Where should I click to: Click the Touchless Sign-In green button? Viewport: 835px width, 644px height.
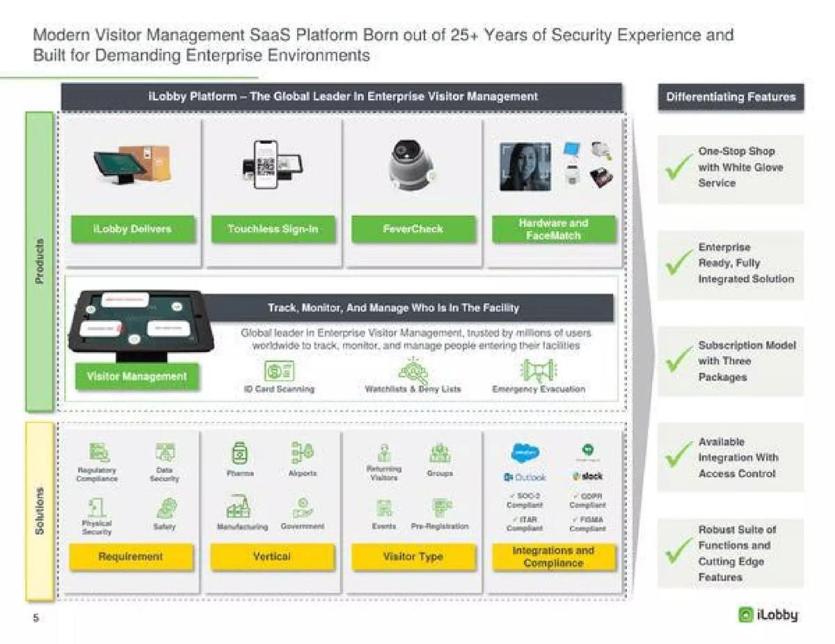pos(273,229)
